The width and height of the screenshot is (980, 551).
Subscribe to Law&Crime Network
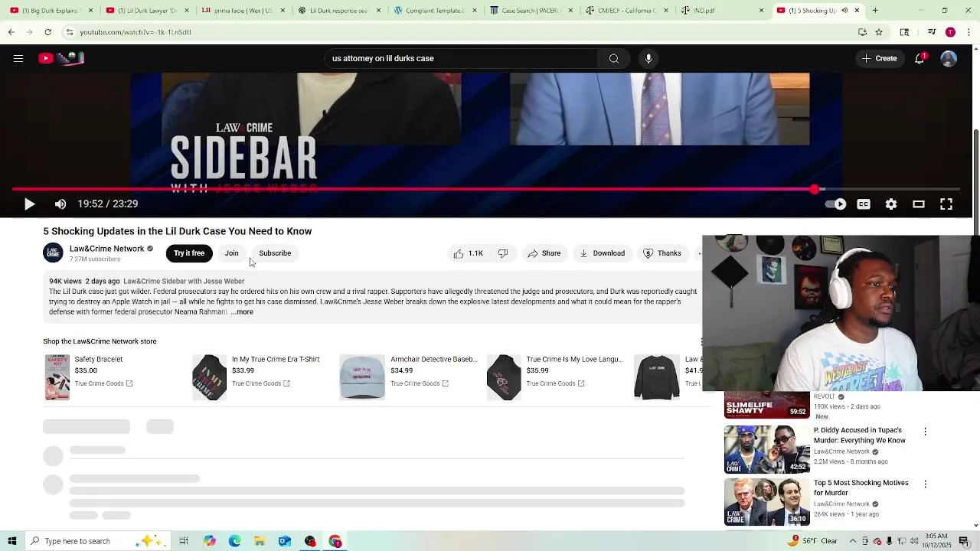275,253
